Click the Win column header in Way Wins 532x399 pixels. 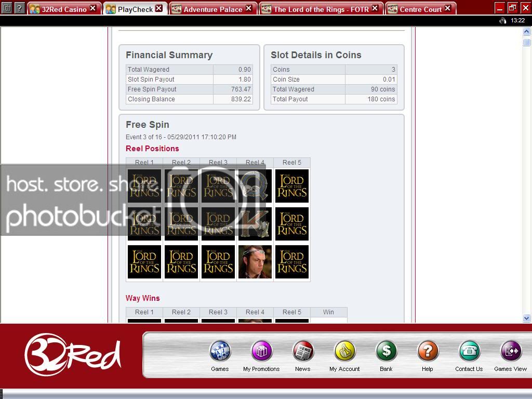(x=328, y=312)
